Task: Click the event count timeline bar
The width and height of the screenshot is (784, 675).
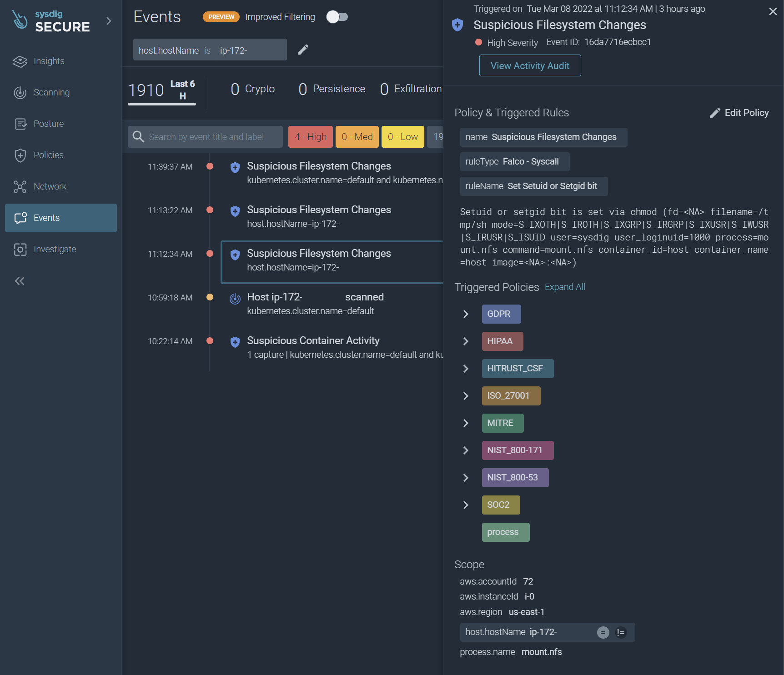Action: [x=161, y=104]
